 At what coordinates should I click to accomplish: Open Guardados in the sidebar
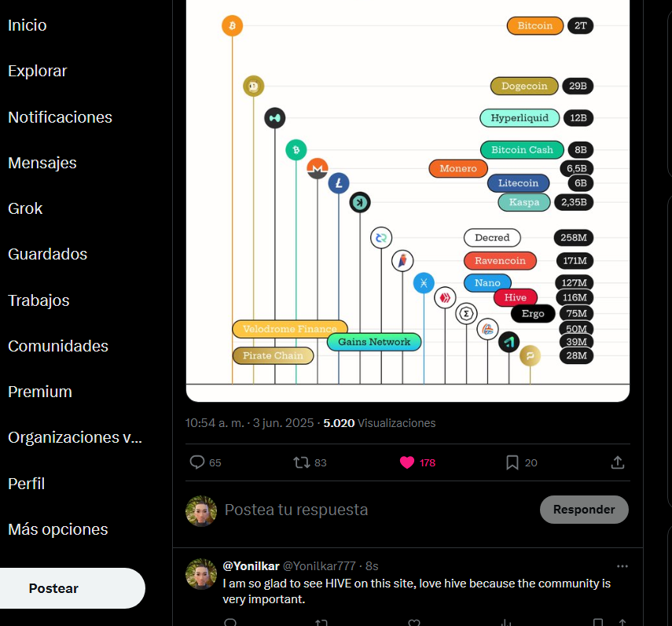click(x=48, y=254)
